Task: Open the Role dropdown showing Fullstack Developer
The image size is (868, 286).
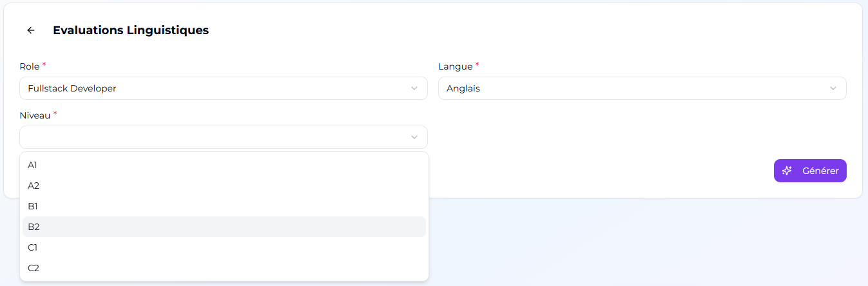Action: click(224, 88)
